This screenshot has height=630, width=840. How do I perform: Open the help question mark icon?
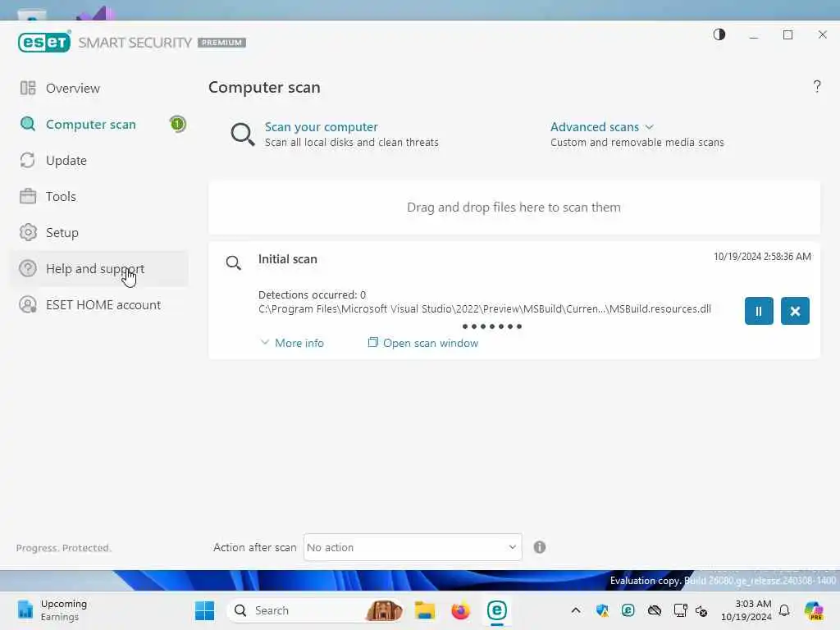coord(817,86)
